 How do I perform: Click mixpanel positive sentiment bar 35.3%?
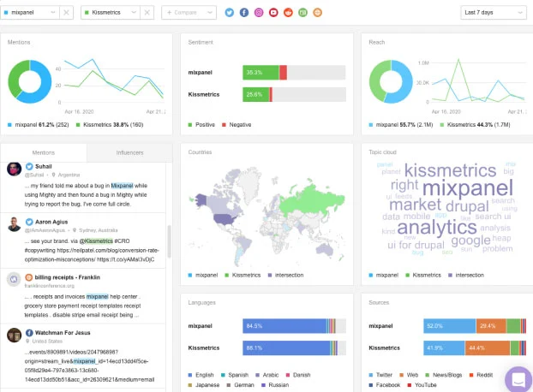tap(261, 73)
